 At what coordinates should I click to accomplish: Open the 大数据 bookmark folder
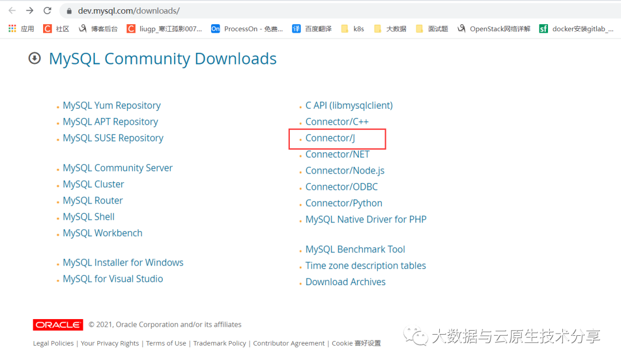[390, 29]
